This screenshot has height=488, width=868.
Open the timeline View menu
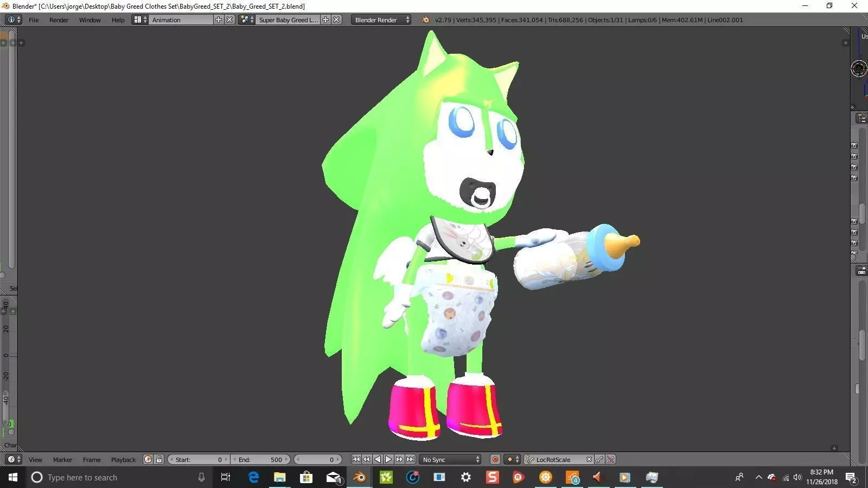point(35,460)
